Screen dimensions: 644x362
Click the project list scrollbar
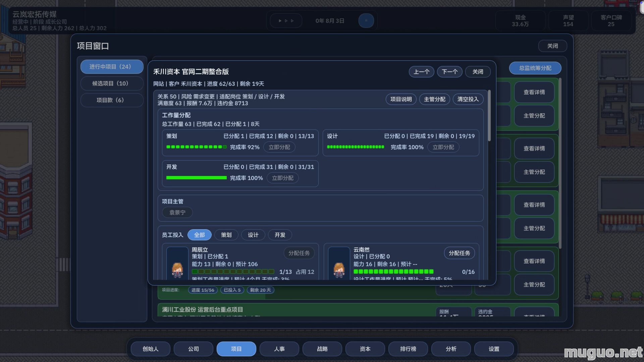click(560, 164)
